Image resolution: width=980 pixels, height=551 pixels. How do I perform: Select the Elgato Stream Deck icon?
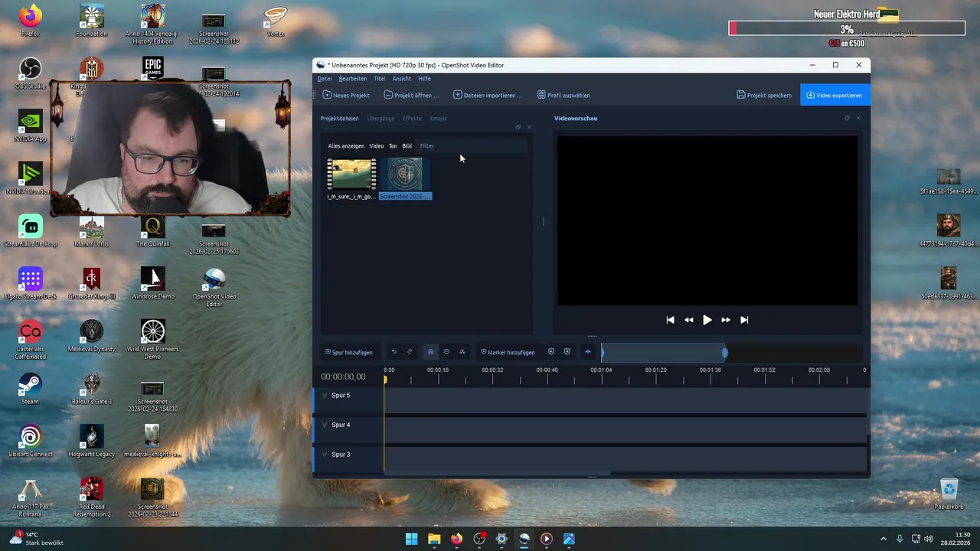coord(30,285)
